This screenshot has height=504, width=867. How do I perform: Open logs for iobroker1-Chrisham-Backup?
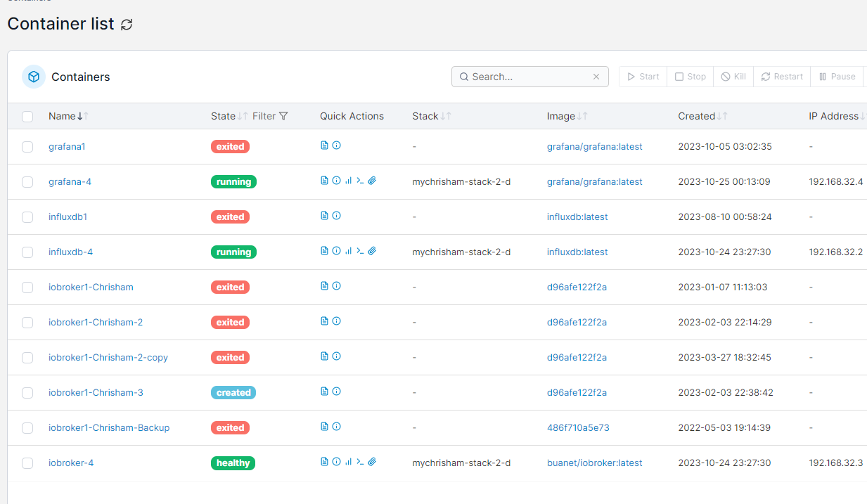point(324,427)
